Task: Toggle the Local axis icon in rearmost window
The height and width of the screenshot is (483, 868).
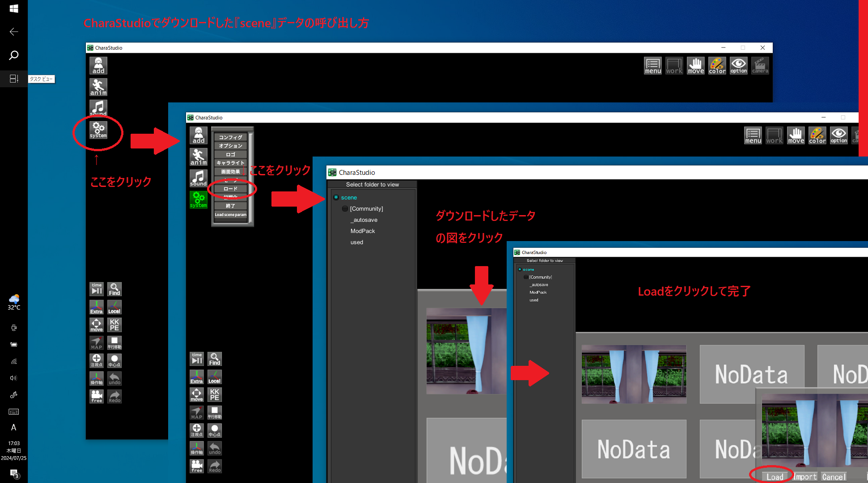Action: click(x=114, y=307)
